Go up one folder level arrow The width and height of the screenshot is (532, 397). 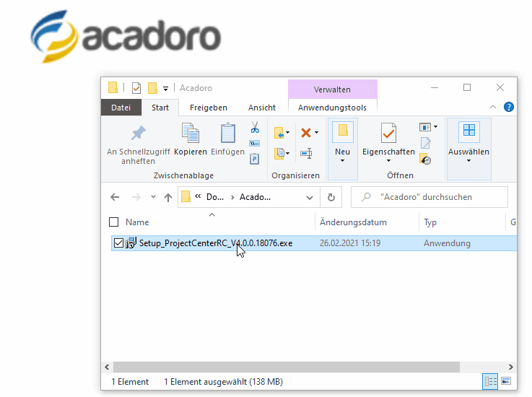[168, 197]
